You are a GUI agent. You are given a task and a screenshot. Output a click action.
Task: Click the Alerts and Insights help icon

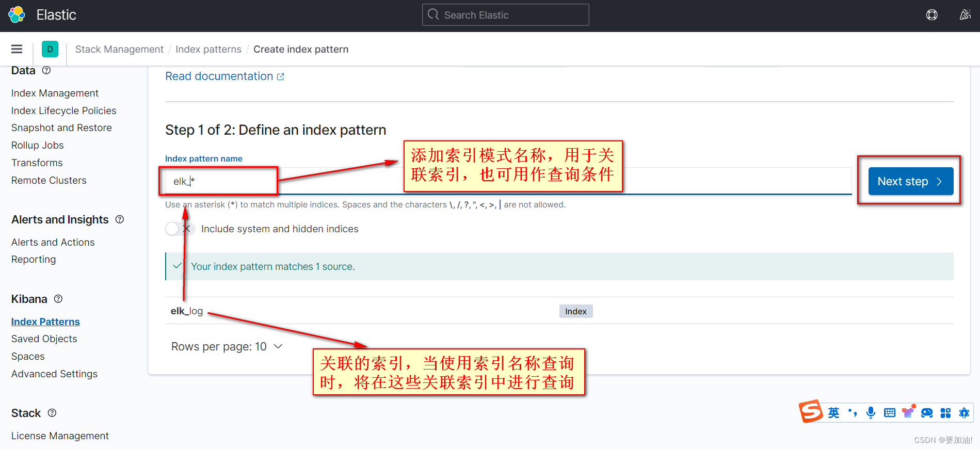[x=120, y=219]
